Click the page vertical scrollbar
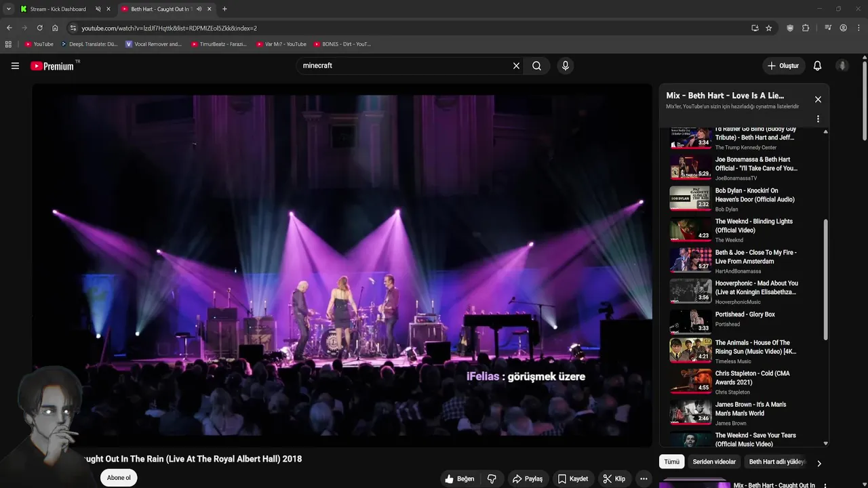Viewport: 868px width, 488px height. click(x=865, y=100)
